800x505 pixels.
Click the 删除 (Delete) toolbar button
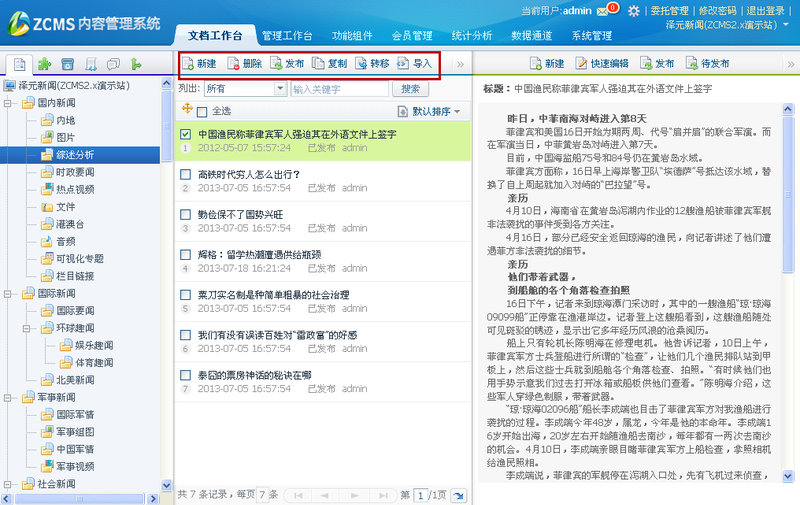243,64
